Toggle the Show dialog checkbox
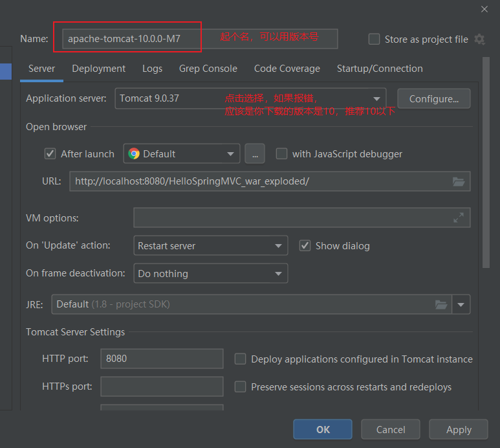The image size is (500, 448). coord(305,246)
